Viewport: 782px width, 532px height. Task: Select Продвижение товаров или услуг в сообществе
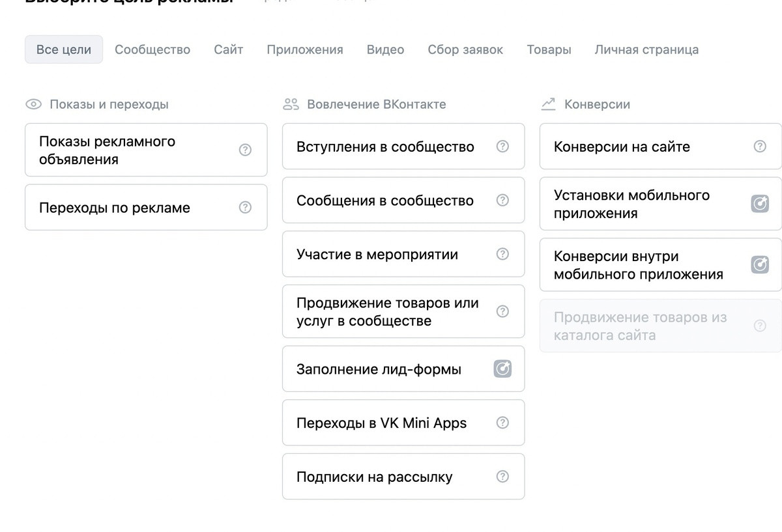tap(388, 312)
